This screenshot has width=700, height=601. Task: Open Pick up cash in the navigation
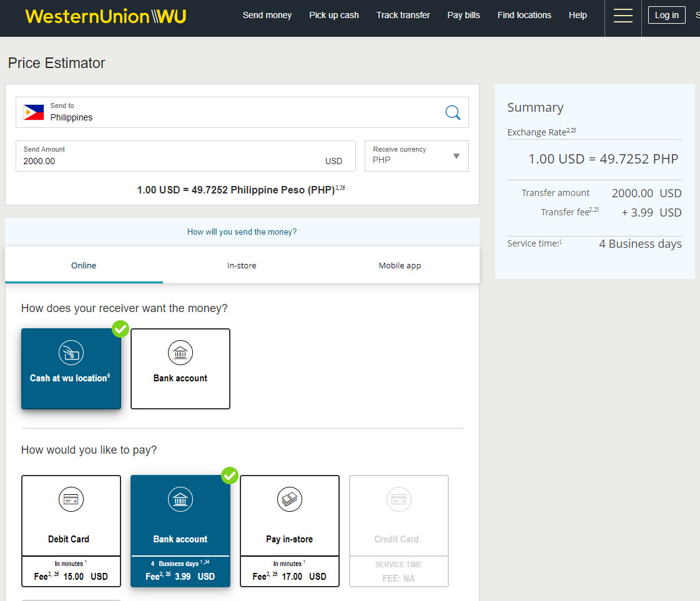coord(334,15)
